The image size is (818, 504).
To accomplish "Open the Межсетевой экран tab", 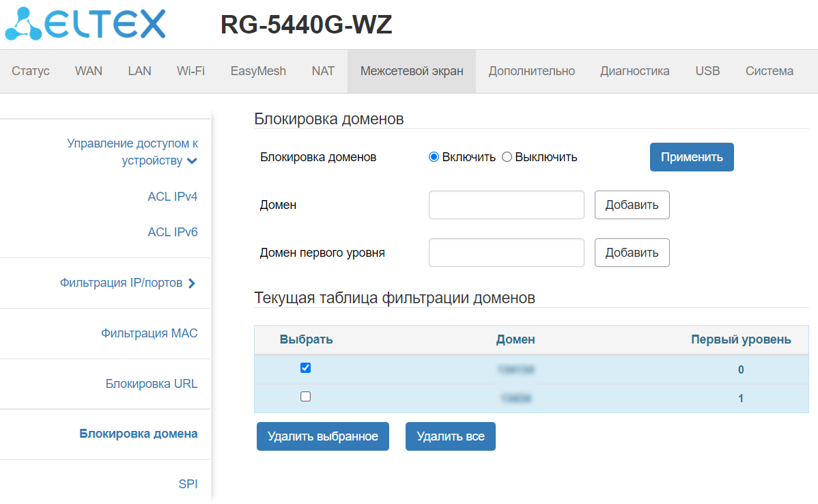I will pos(412,71).
